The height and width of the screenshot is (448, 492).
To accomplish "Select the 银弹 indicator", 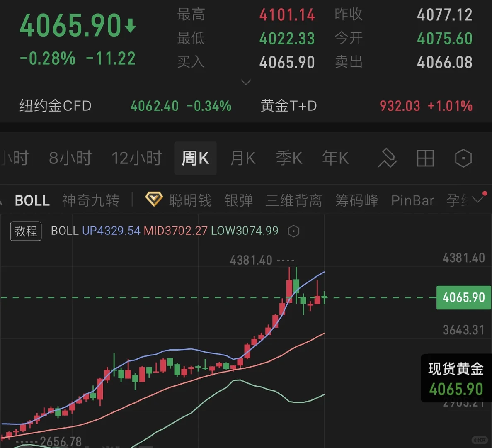I will click(239, 200).
